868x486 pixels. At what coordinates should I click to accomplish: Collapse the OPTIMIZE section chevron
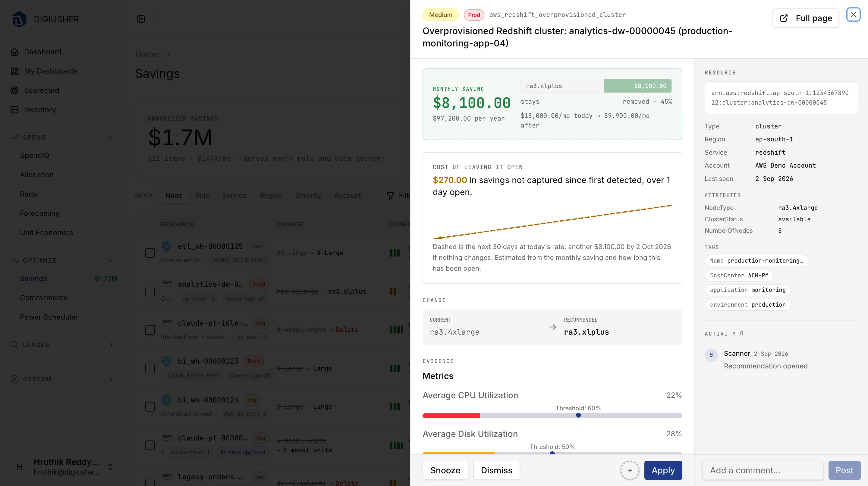(x=111, y=260)
